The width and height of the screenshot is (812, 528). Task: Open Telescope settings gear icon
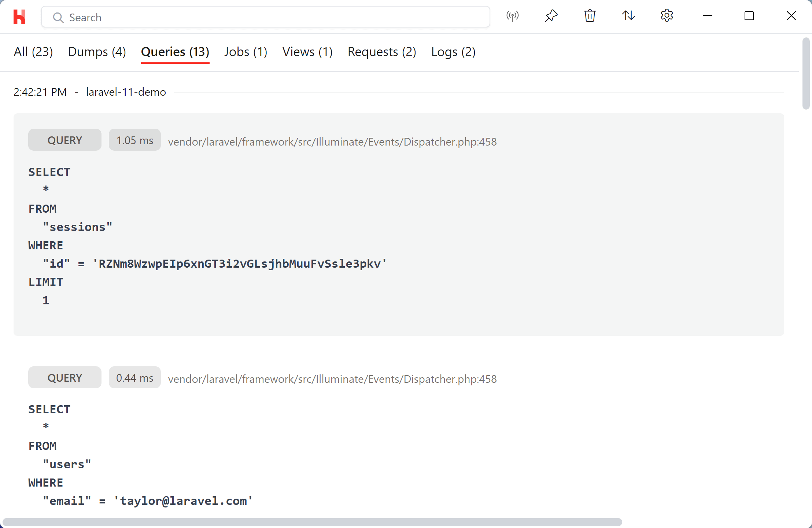(x=667, y=16)
